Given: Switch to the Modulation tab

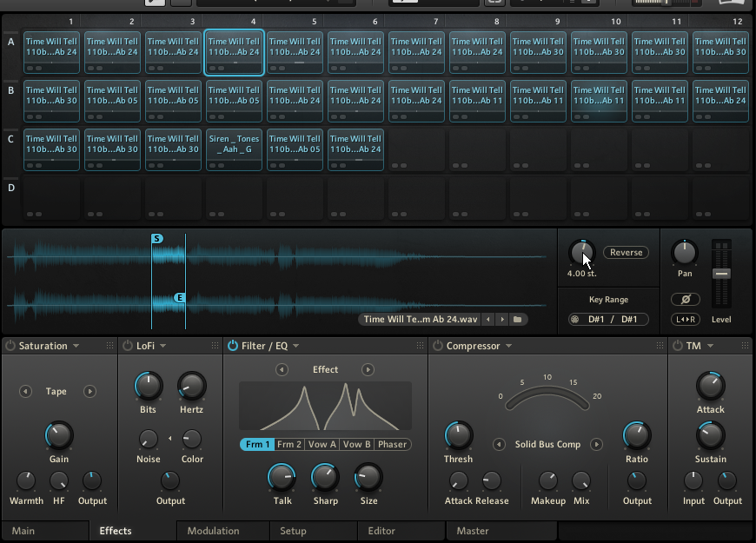Looking at the screenshot, I should [x=213, y=531].
